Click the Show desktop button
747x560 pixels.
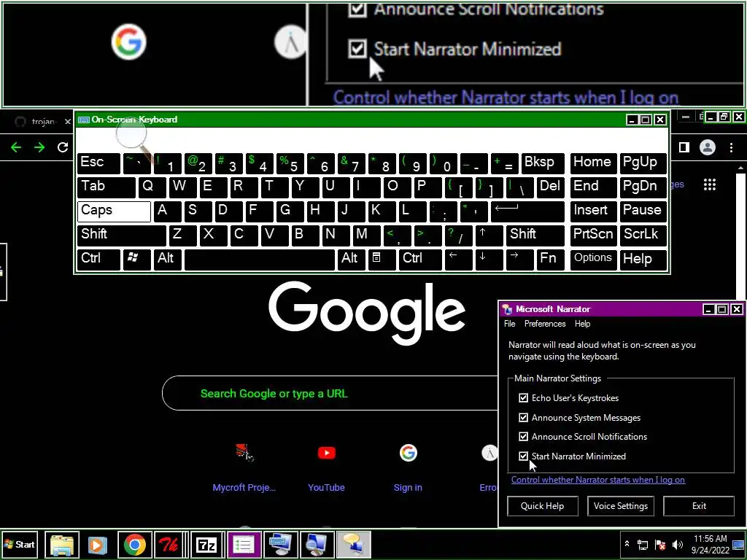tap(738, 544)
